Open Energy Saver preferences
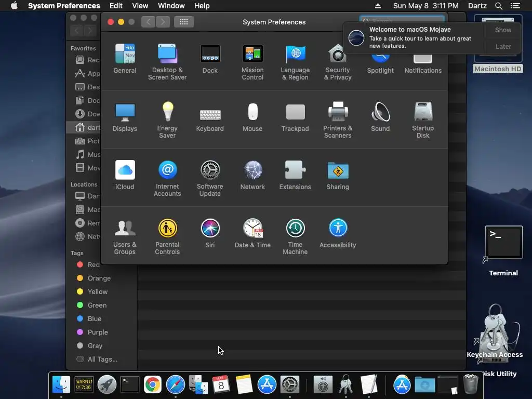This screenshot has height=399, width=532. pos(167,120)
